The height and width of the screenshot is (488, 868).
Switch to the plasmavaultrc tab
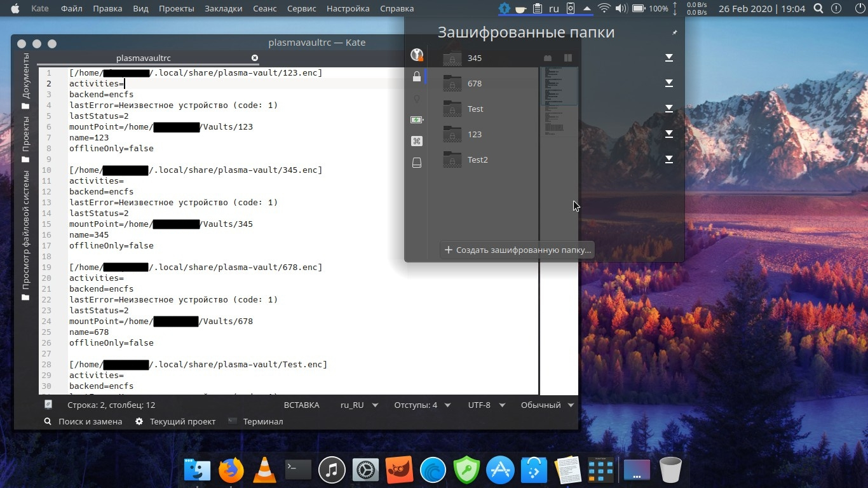[x=144, y=58]
